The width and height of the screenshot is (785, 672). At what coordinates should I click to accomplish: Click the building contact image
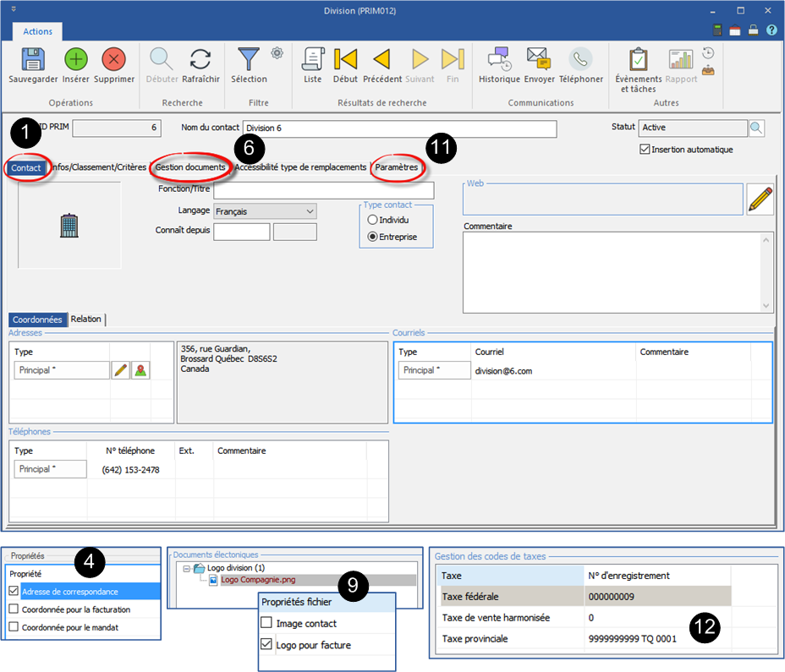69,226
